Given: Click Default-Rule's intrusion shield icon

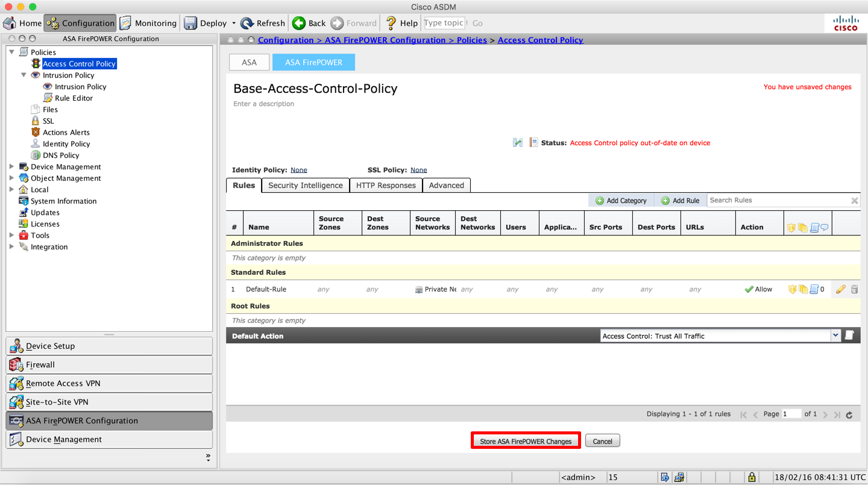Looking at the screenshot, I should pyautogui.click(x=792, y=289).
